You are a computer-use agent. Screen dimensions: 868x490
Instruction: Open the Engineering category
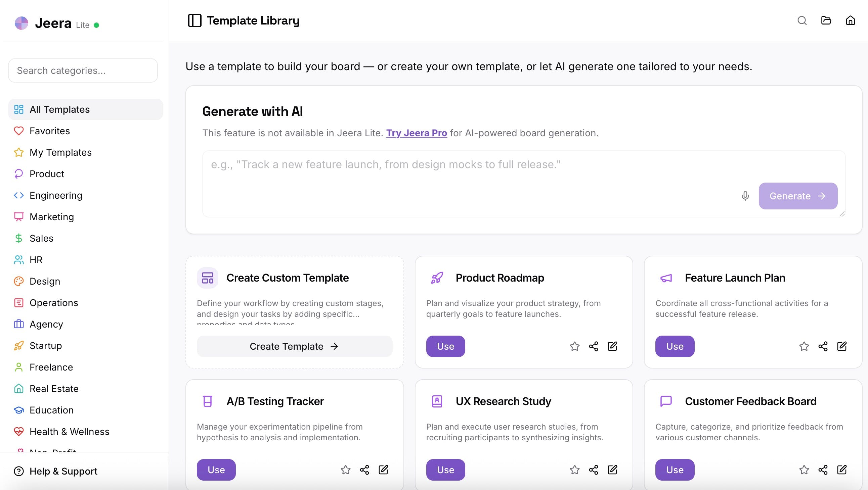[x=56, y=195]
